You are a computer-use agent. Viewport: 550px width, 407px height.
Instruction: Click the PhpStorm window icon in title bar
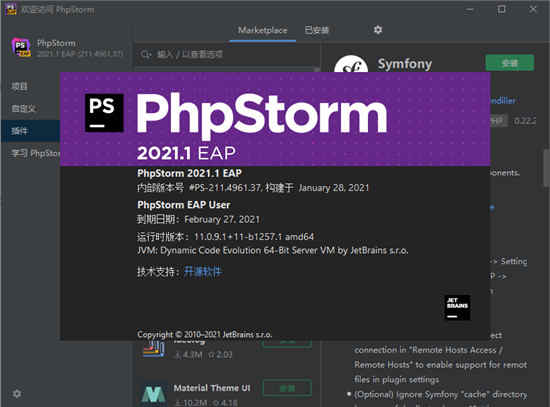pos(11,9)
